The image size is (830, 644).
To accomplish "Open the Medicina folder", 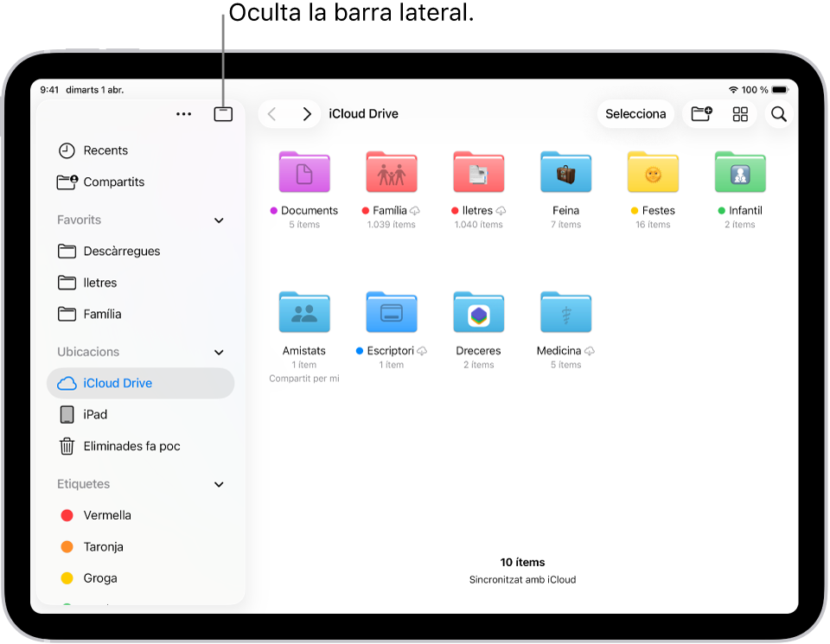I will [x=565, y=312].
